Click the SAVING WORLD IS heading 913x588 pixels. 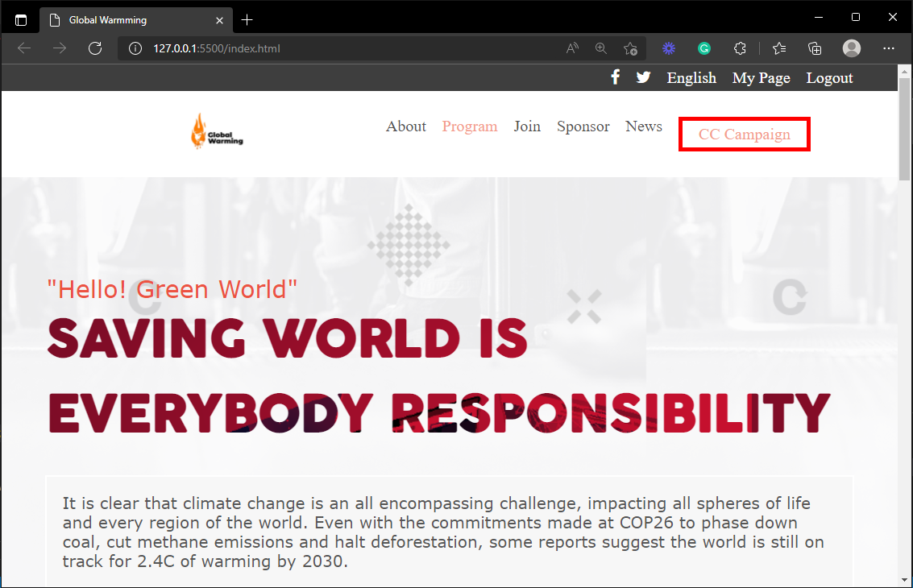pyautogui.click(x=287, y=338)
